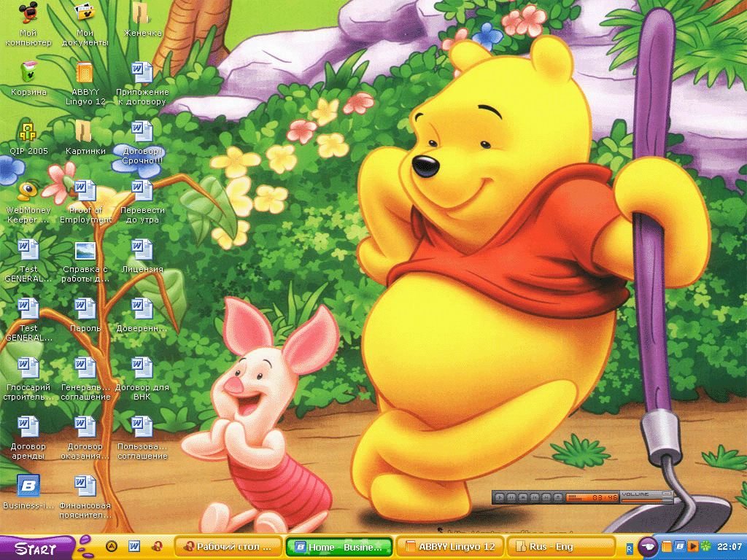Viewport: 747px width, 560px height.
Task: Click next track on mini player
Action: point(546,497)
